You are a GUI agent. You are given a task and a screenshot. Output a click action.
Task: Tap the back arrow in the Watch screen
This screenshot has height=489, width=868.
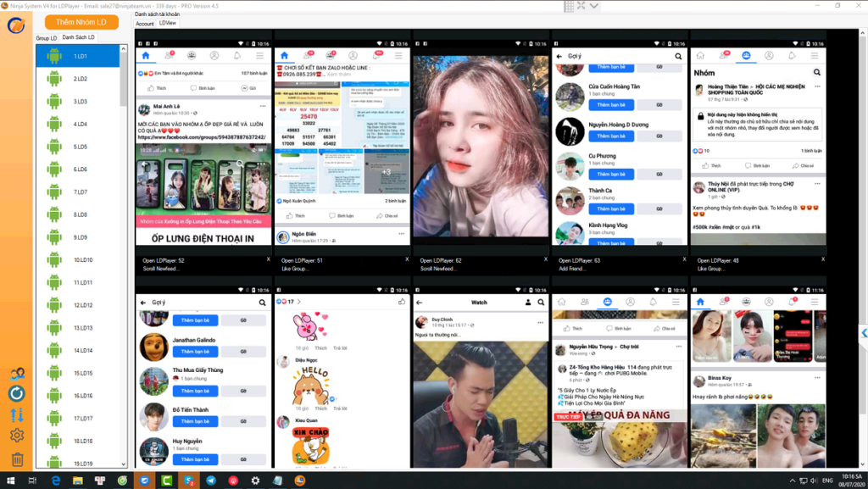click(419, 303)
